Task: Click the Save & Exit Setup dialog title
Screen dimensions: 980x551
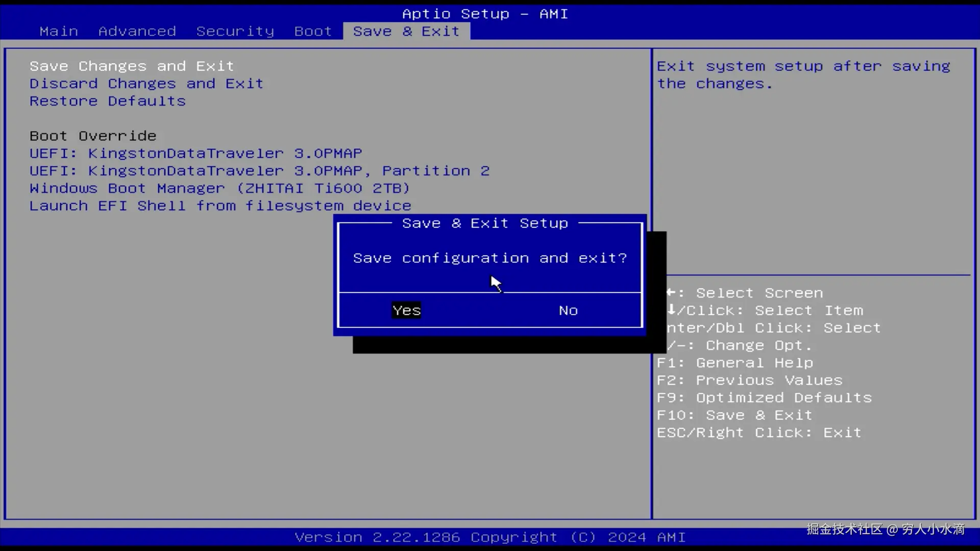Action: click(x=484, y=223)
